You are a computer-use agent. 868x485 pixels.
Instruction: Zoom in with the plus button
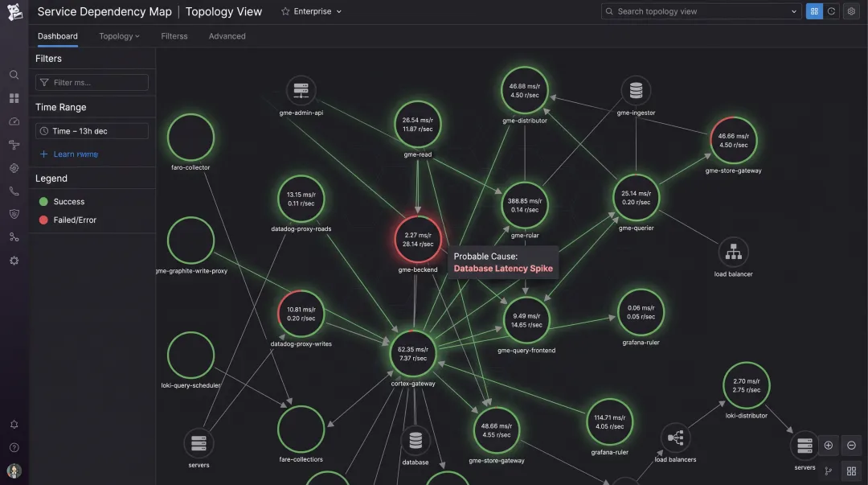(x=828, y=445)
